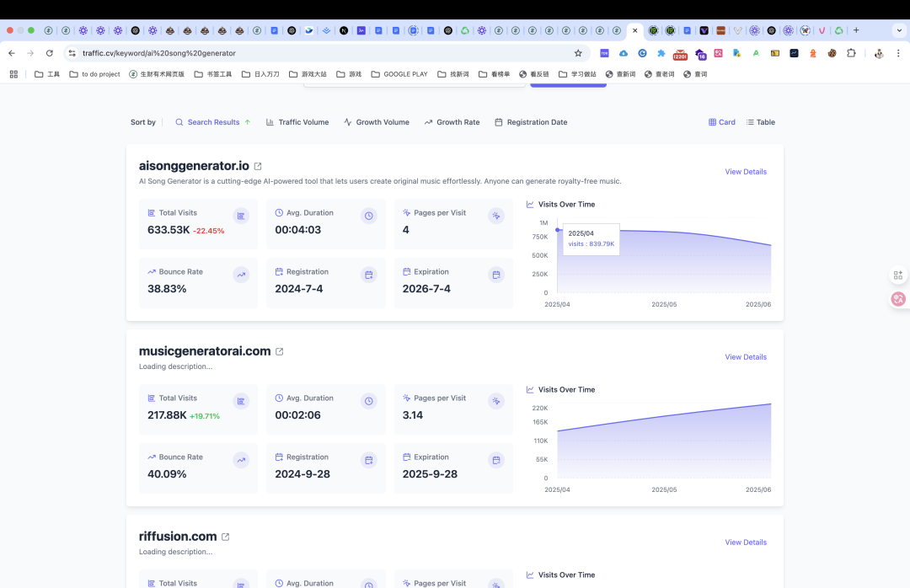Click the Avg. Duration clock icon for musicgeneratorai
This screenshot has width=910, height=588.
coord(368,401)
